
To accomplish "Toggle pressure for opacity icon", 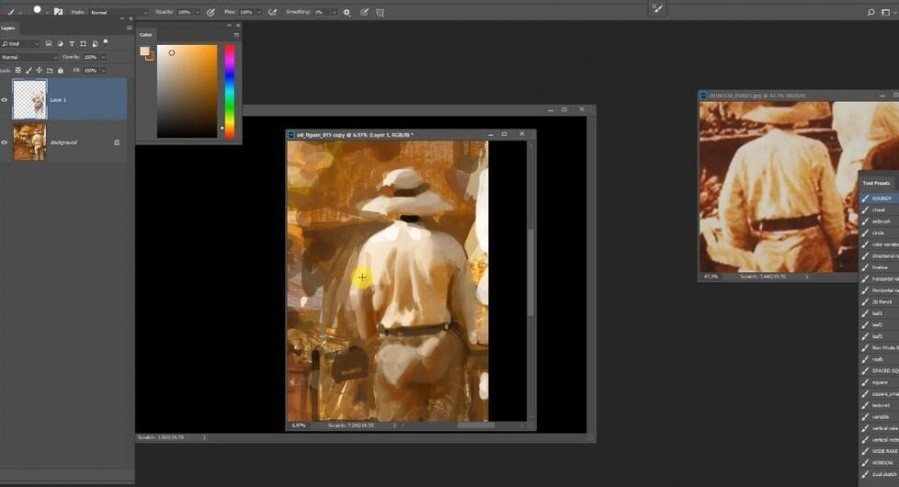I will 211,12.
